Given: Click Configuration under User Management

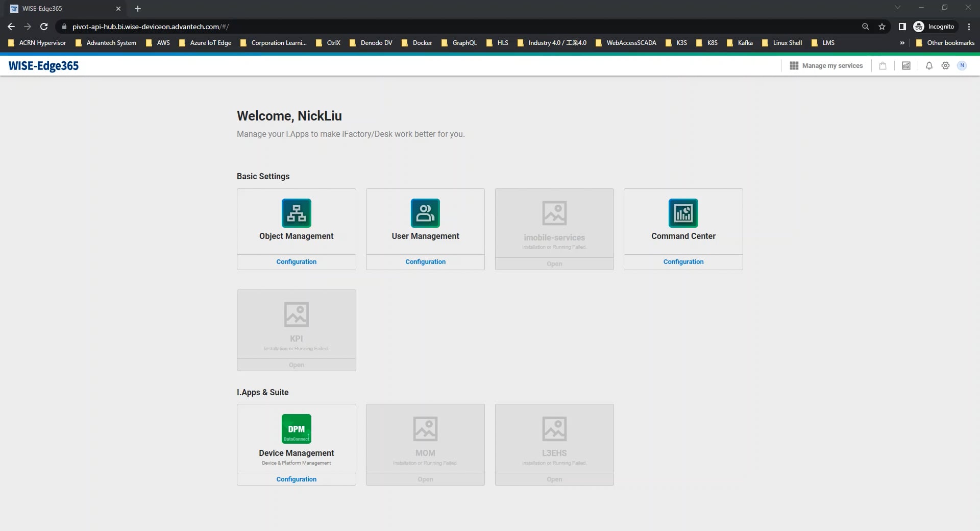Looking at the screenshot, I should (x=425, y=262).
